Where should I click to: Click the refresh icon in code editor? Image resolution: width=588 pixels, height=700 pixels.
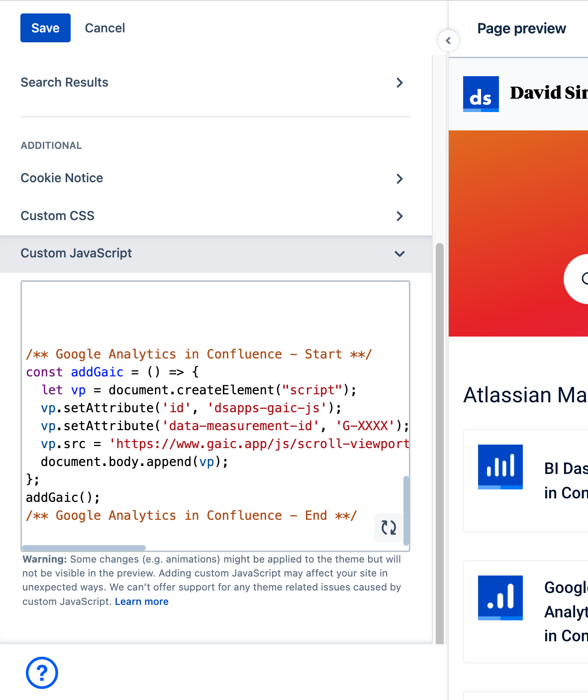[x=388, y=527]
